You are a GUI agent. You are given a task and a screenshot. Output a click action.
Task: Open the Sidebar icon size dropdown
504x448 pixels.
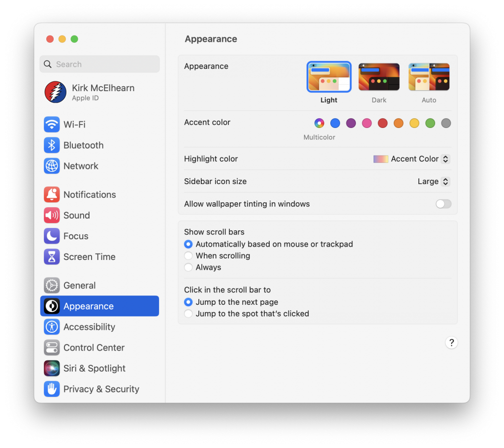[445, 181]
